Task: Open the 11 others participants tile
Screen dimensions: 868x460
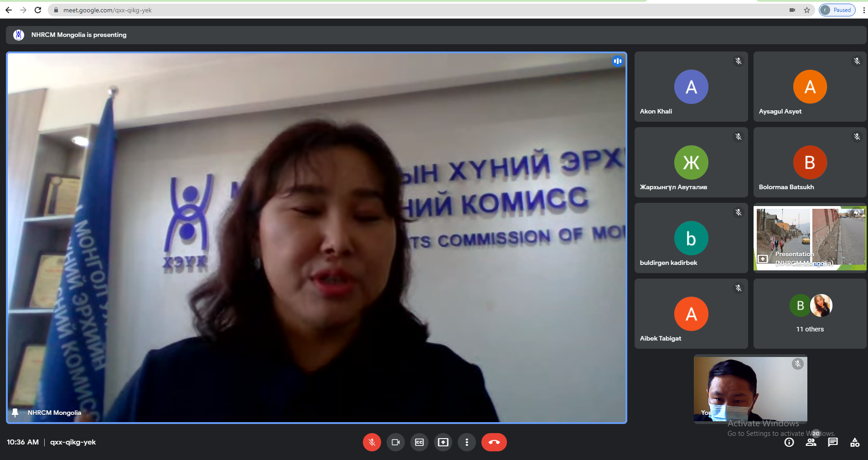Action: pyautogui.click(x=810, y=314)
